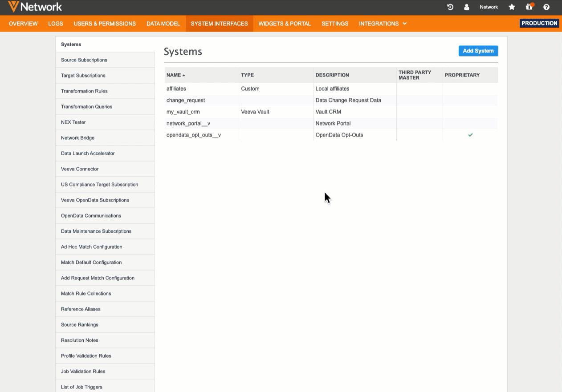Select the System Interfaces tab
This screenshot has width=562, height=392.
(220, 24)
